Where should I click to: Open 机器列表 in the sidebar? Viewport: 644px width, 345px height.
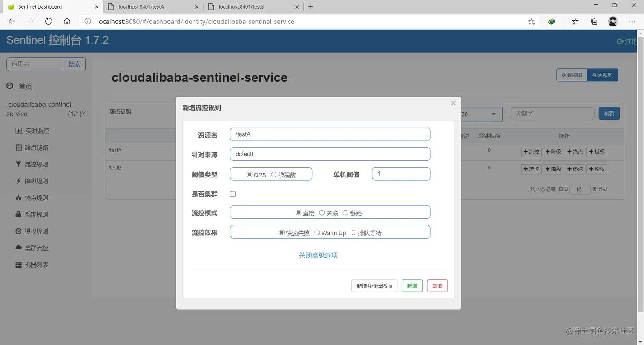(32, 265)
